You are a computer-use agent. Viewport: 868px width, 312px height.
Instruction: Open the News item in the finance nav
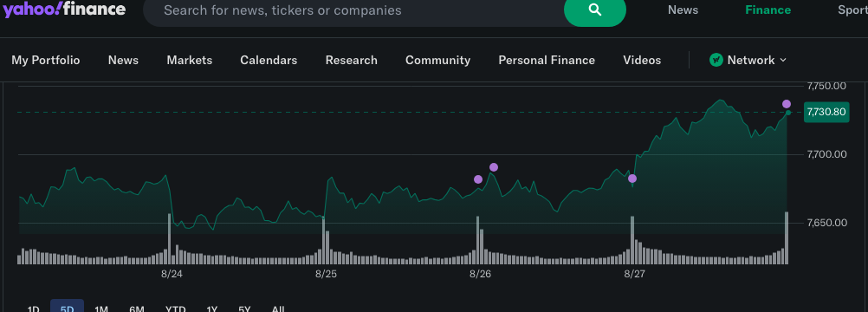click(x=123, y=60)
